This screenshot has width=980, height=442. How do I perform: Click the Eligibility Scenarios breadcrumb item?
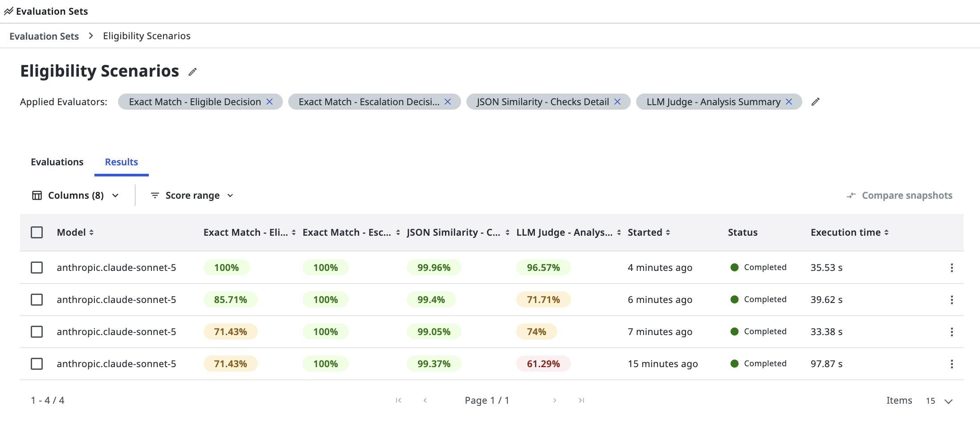click(147, 36)
